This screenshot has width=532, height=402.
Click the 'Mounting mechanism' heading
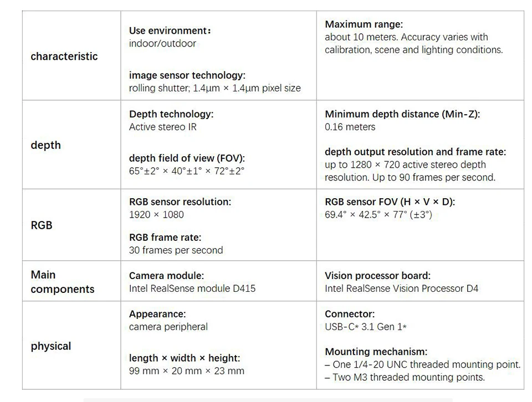pos(376,352)
